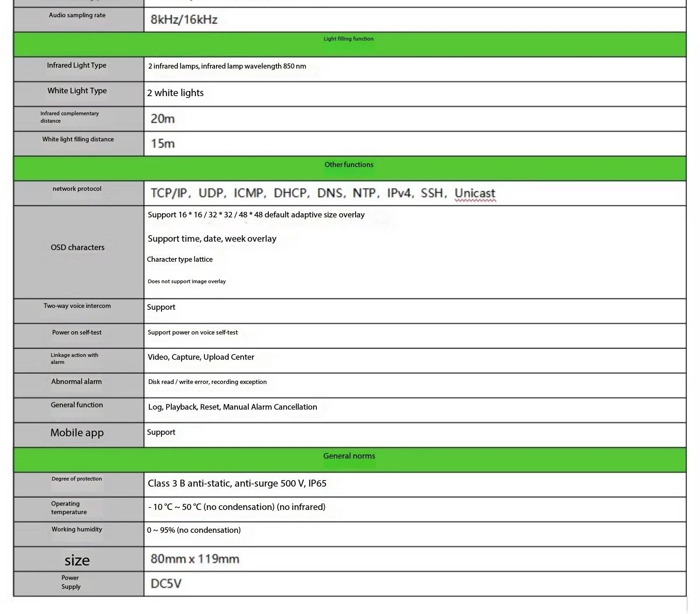Select the 'OSD characters' label

[x=77, y=247]
